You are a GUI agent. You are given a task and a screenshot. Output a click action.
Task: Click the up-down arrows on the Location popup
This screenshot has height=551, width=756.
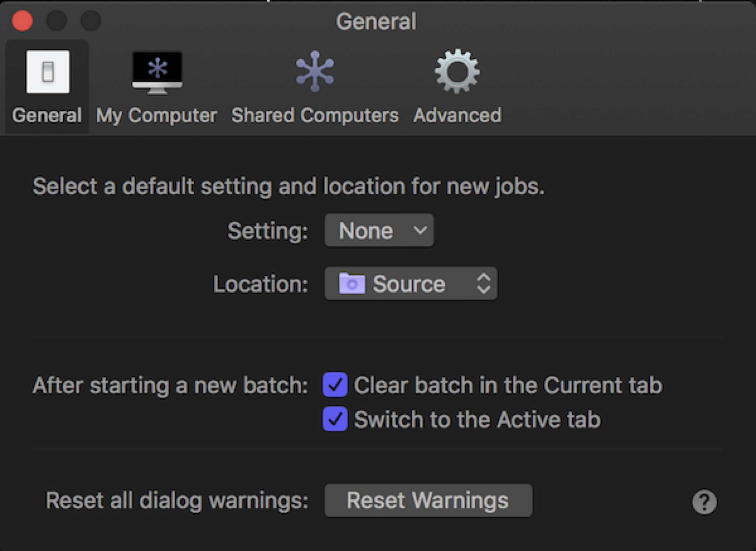tap(483, 283)
